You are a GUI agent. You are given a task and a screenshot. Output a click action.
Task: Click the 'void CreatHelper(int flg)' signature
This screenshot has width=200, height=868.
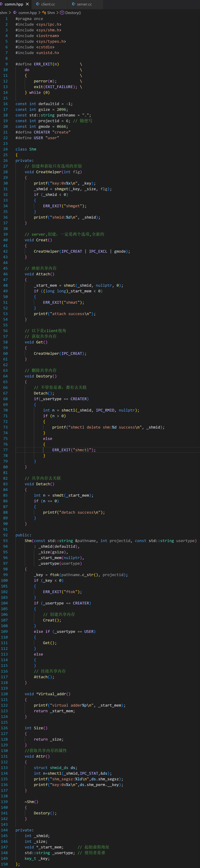pyautogui.click(x=53, y=172)
